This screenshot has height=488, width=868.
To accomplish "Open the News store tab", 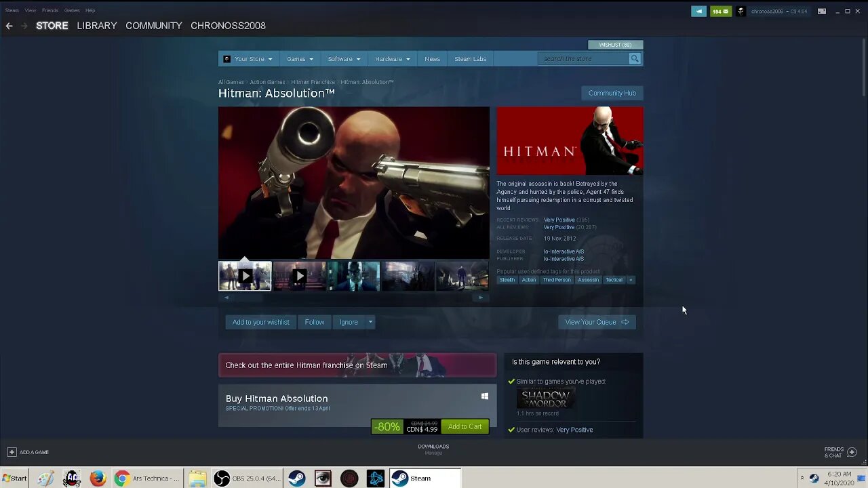I will click(x=432, y=59).
